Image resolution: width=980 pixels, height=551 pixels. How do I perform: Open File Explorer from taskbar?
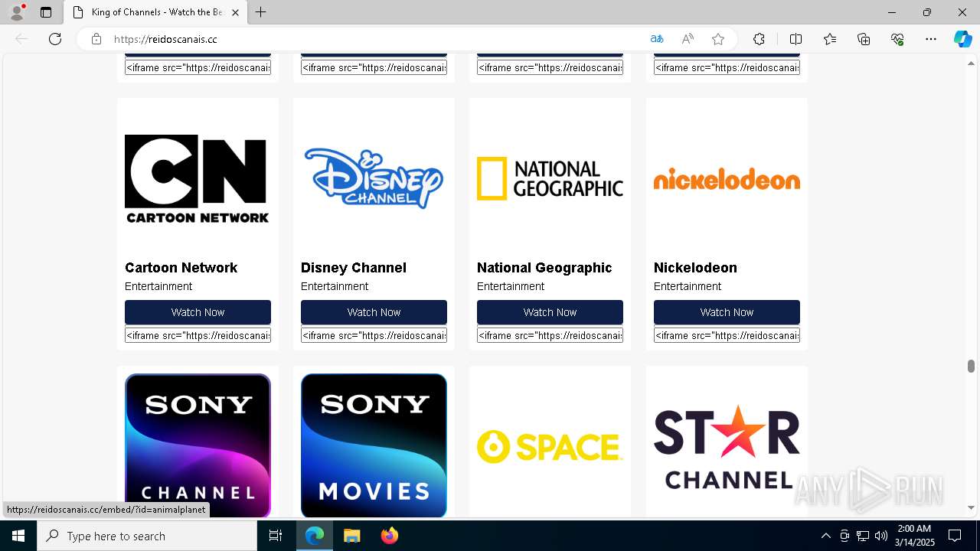click(x=351, y=536)
